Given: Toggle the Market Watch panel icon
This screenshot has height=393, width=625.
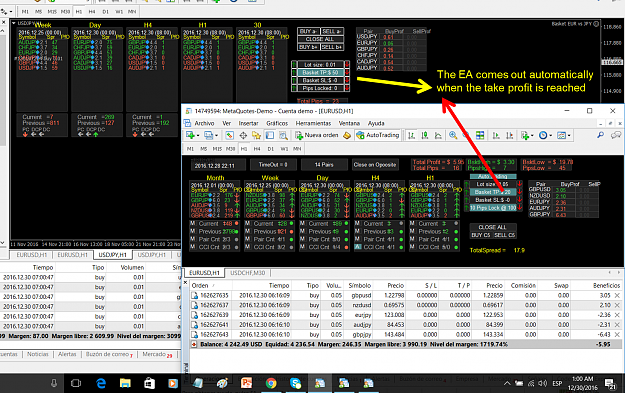Looking at the screenshot, I should pyautogui.click(x=229, y=136).
